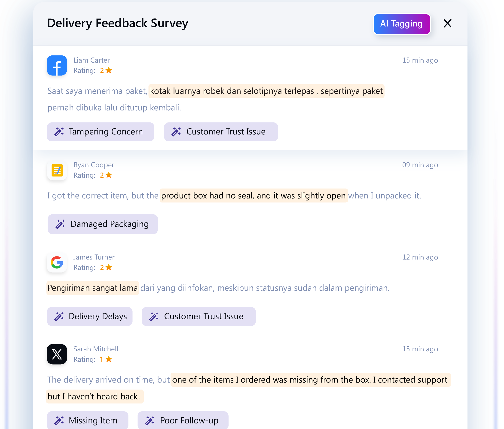Click the star icon in Sarah Mitchell's rating
Screen dimensions: 504x429
[109, 359]
